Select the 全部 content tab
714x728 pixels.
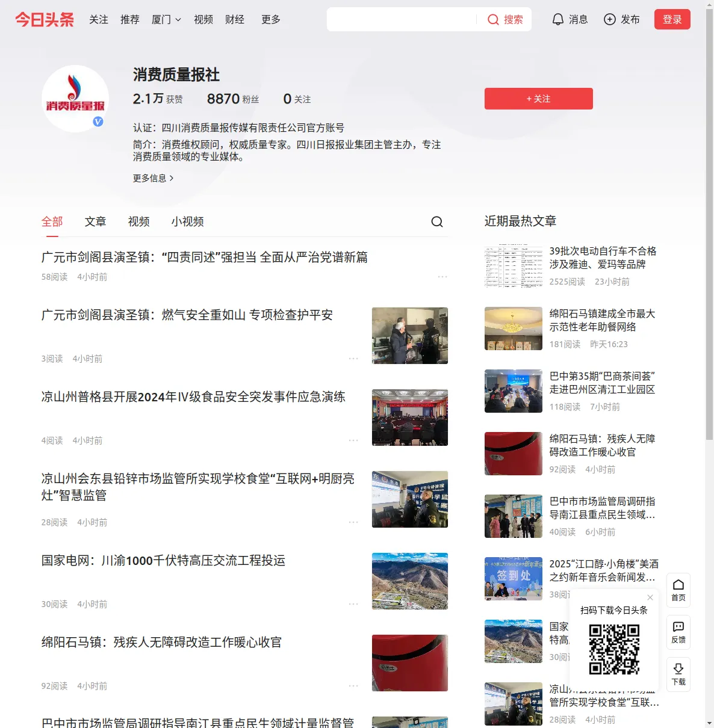52,221
